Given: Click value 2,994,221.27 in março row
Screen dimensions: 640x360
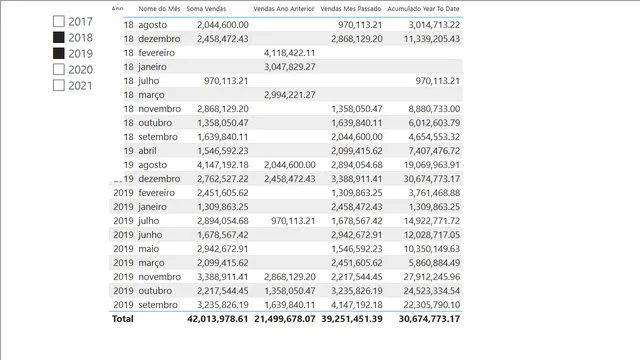Looking at the screenshot, I should tap(289, 95).
